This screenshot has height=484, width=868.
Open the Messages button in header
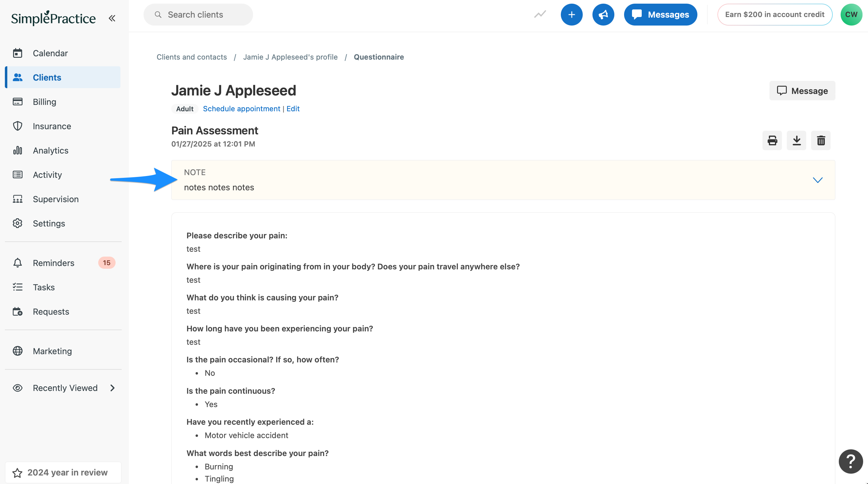pyautogui.click(x=661, y=15)
